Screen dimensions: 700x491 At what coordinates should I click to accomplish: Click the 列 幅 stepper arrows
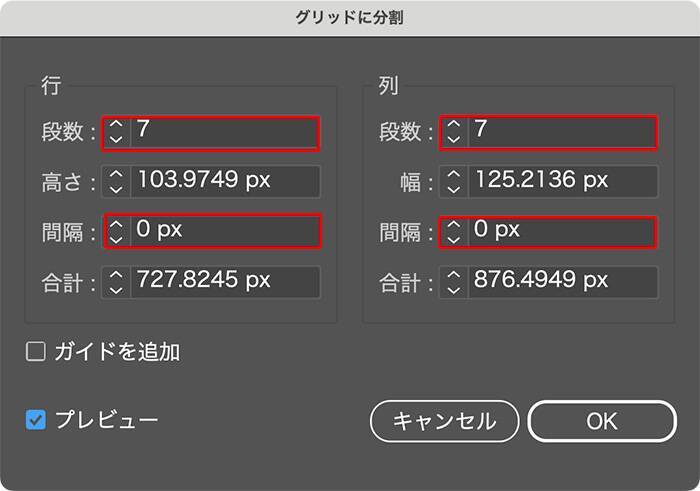(454, 181)
